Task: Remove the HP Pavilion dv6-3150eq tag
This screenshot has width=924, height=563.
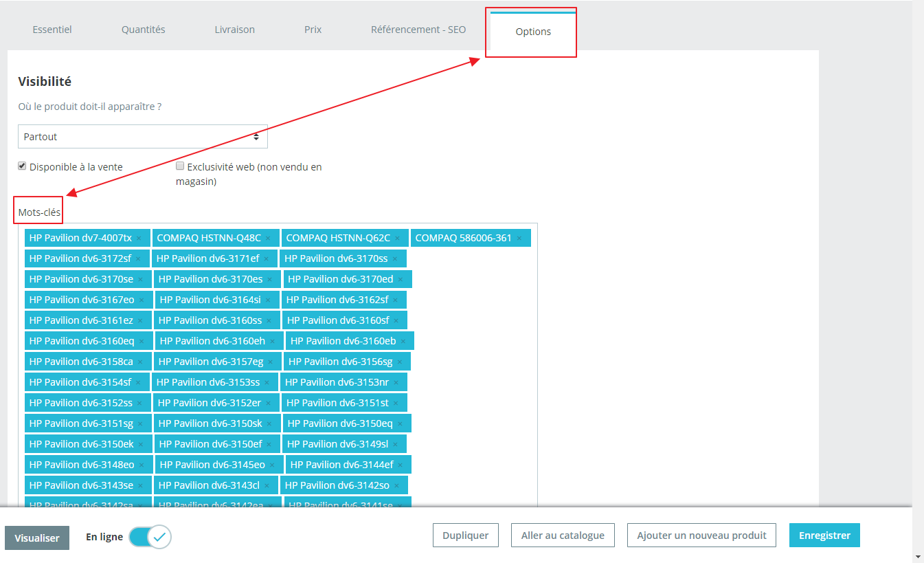Action: (400, 424)
